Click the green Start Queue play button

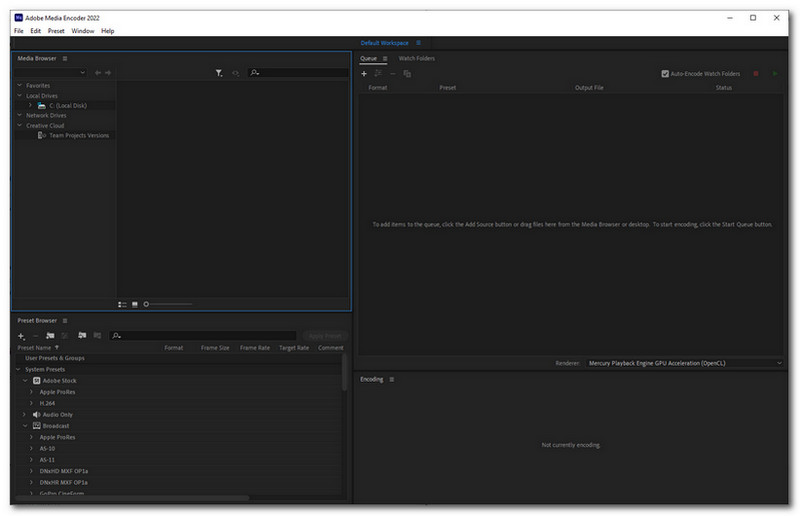774,73
